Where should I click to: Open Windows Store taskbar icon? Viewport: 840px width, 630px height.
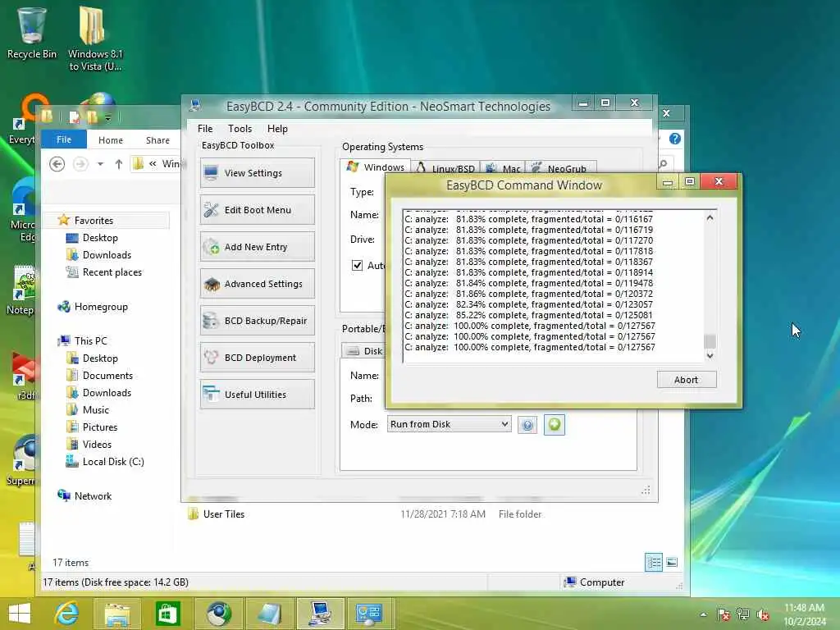[167, 614]
